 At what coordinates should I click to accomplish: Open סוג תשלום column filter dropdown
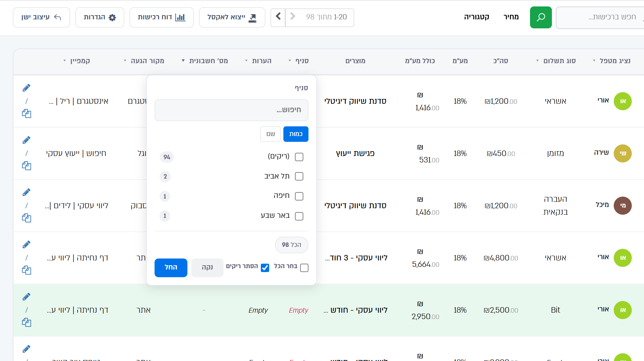537,61
